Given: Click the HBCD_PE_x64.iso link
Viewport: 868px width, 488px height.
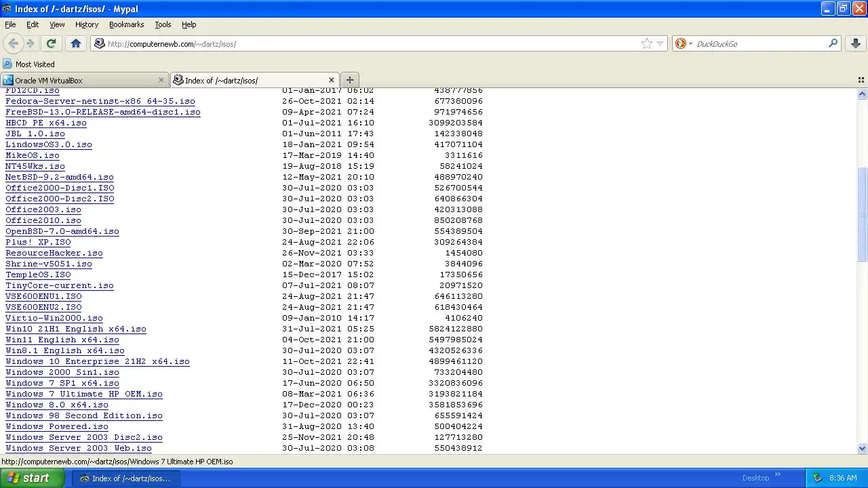Looking at the screenshot, I should tap(46, 123).
